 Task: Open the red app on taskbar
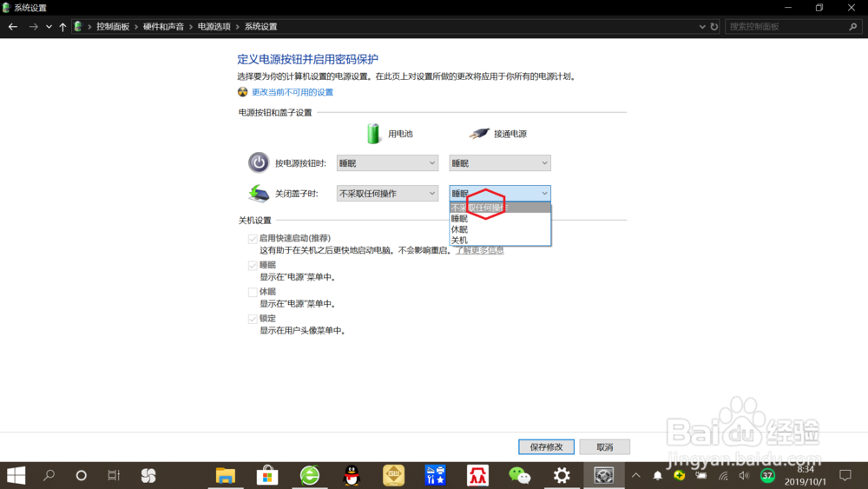[x=477, y=475]
